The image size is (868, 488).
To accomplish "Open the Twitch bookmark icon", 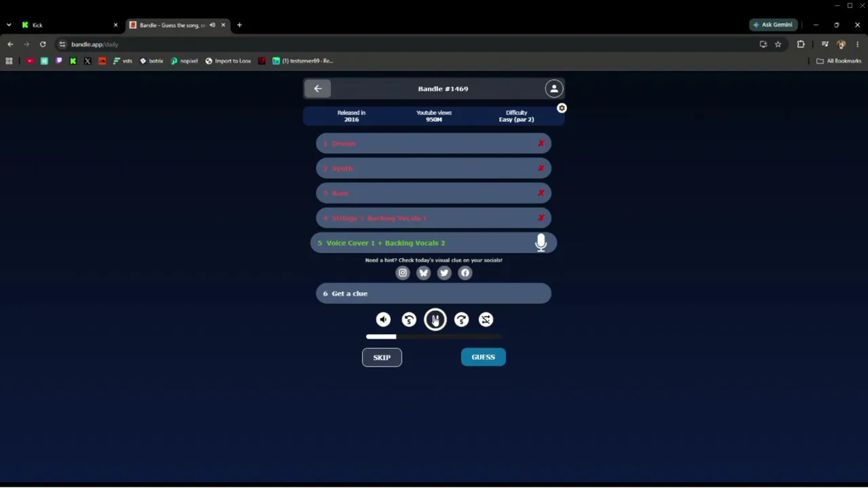I will 59,61.
